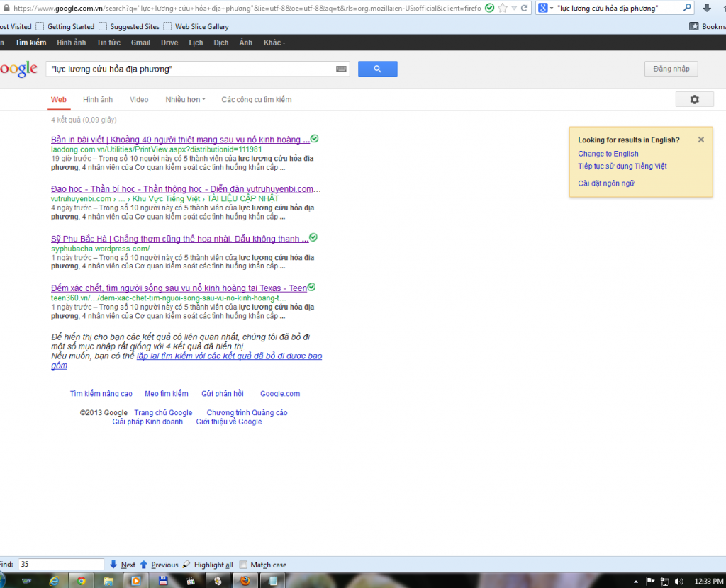Click the blue floppy disk taskbar icon
This screenshot has height=588, width=726.
coord(163,581)
